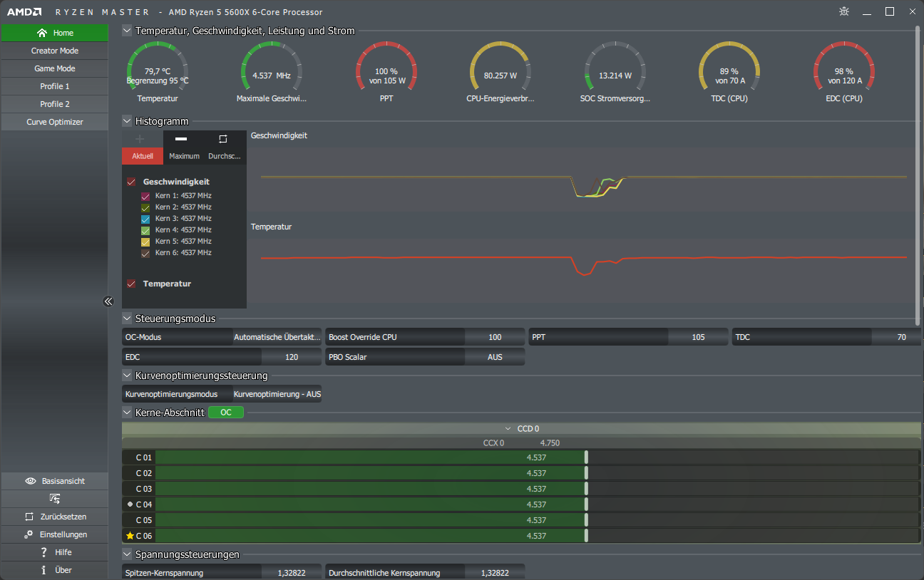Screen dimensions: 924x580
Task: Click the EDC (CPU) gauge
Action: [x=843, y=71]
